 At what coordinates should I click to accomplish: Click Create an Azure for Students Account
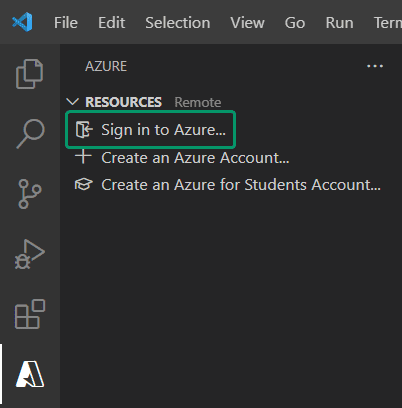241,185
